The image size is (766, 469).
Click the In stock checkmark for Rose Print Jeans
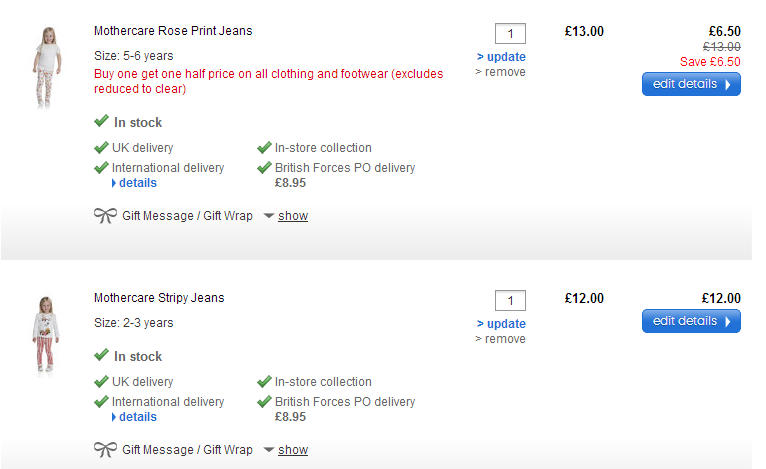point(101,122)
